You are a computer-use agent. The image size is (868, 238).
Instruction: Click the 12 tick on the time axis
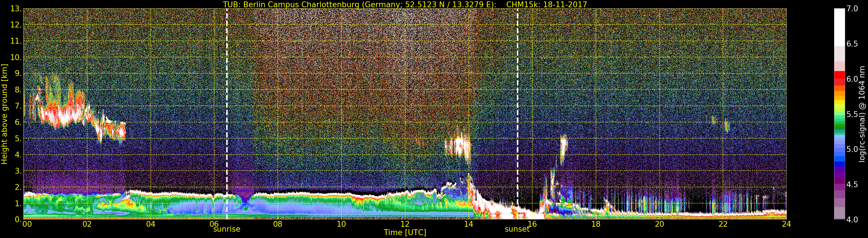coord(405,224)
